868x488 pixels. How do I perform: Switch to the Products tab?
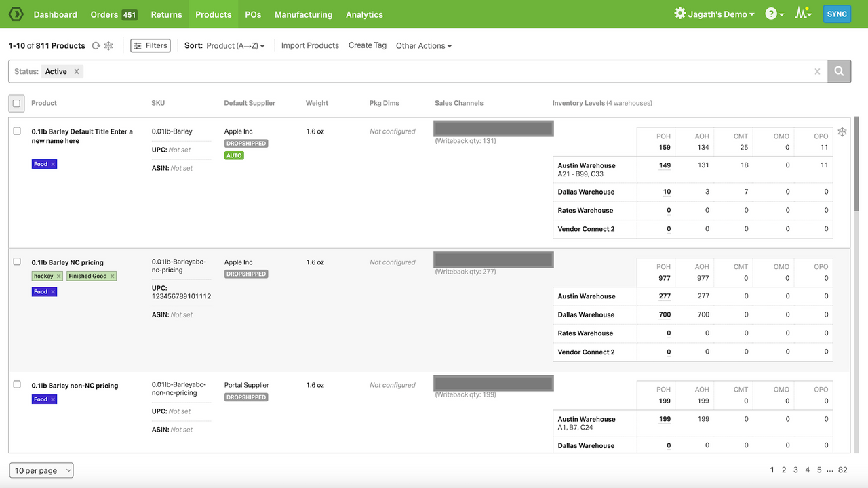[x=214, y=14]
